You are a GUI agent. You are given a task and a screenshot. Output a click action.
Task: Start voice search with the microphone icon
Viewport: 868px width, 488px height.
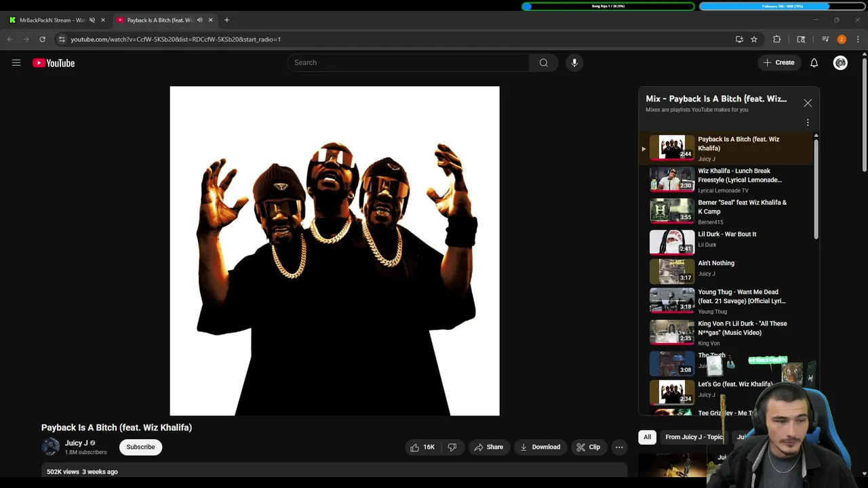(574, 62)
